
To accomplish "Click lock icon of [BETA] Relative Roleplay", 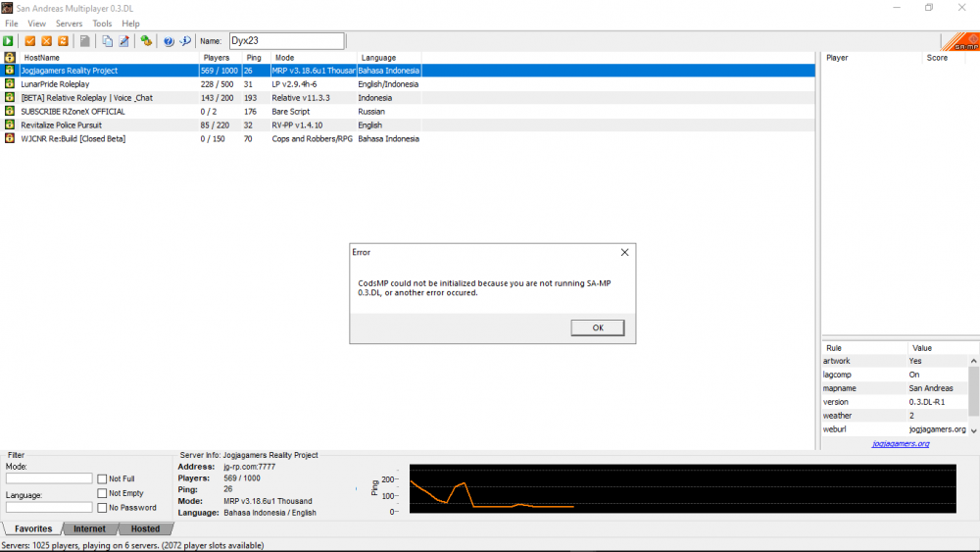I will [x=10, y=97].
